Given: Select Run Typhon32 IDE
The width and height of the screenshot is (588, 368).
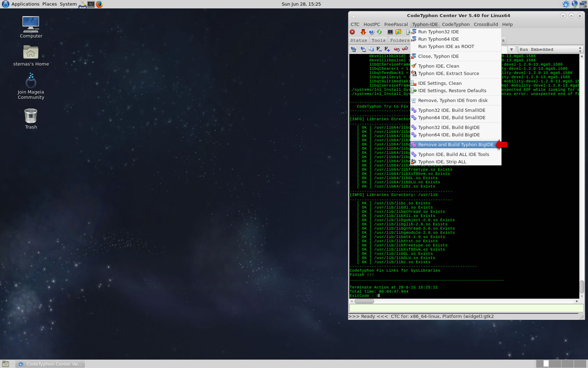Looking at the screenshot, I should 456,32.
